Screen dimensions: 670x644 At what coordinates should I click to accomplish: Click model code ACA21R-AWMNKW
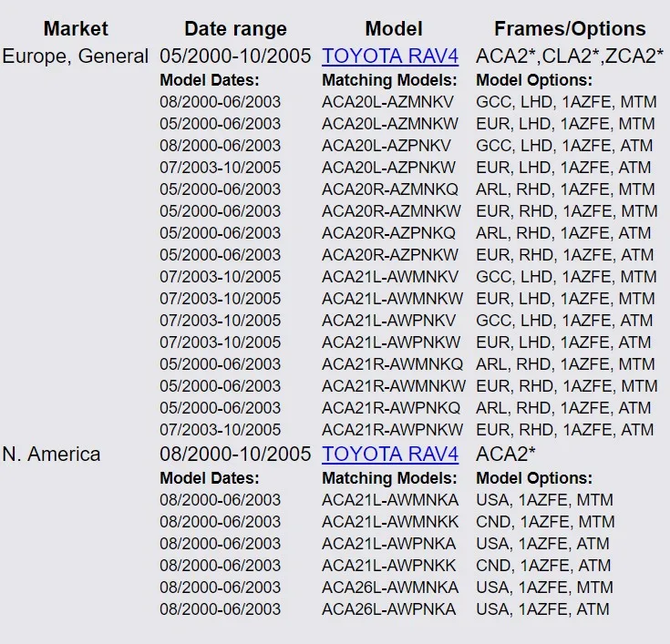[394, 386]
